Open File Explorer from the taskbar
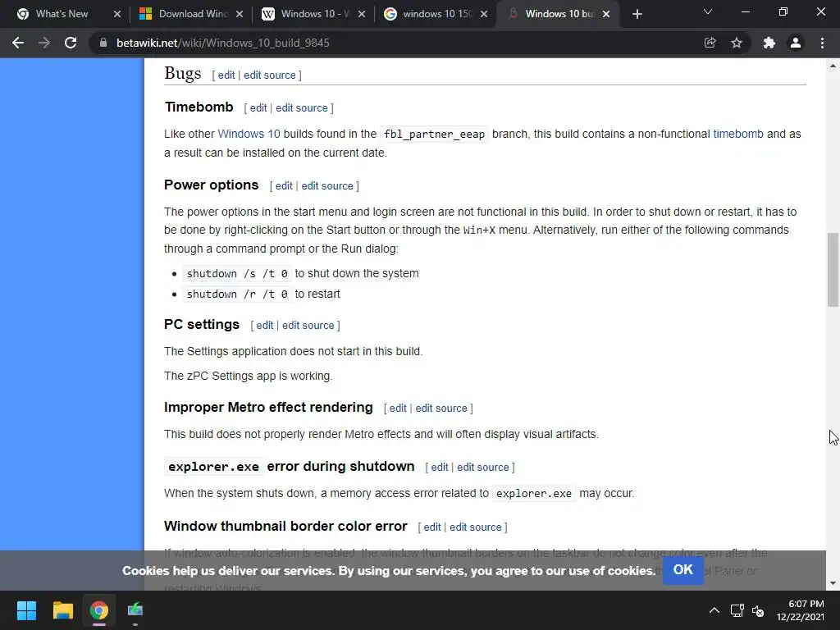Screen dimensions: 840x630 click(x=62, y=610)
